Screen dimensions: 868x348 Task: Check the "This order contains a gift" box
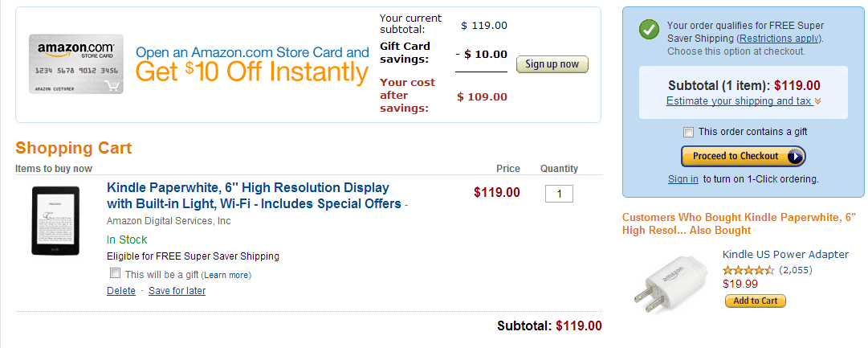pos(688,132)
